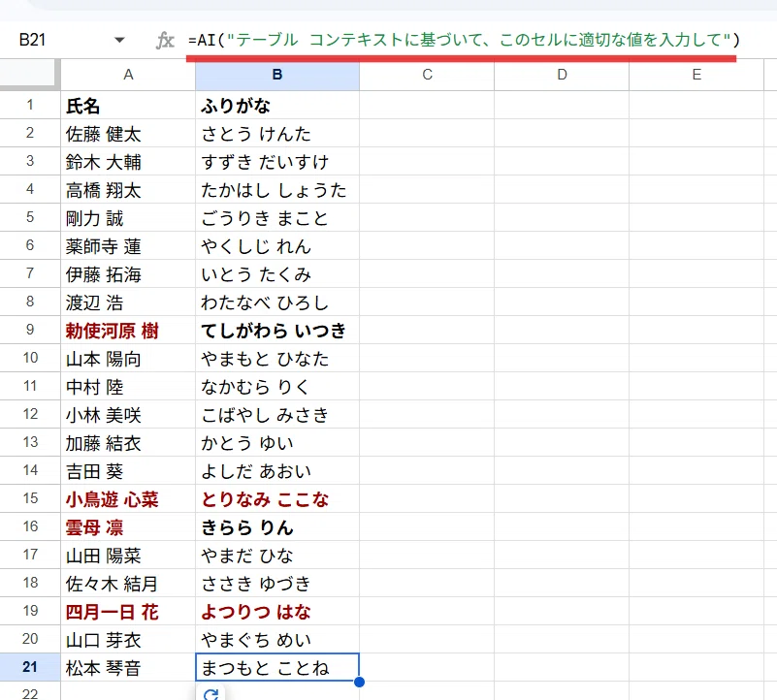Click cell やまもと ひなた
Viewport: 777px width, 700px height.
click(x=277, y=358)
